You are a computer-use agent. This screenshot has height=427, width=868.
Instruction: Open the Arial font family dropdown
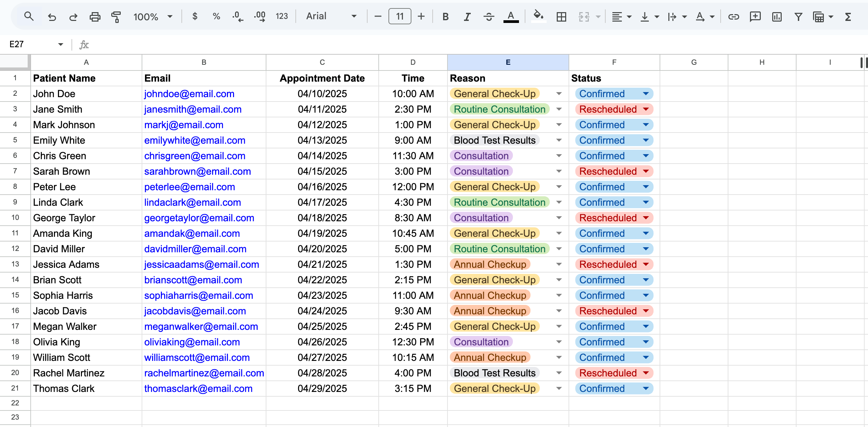click(x=331, y=16)
